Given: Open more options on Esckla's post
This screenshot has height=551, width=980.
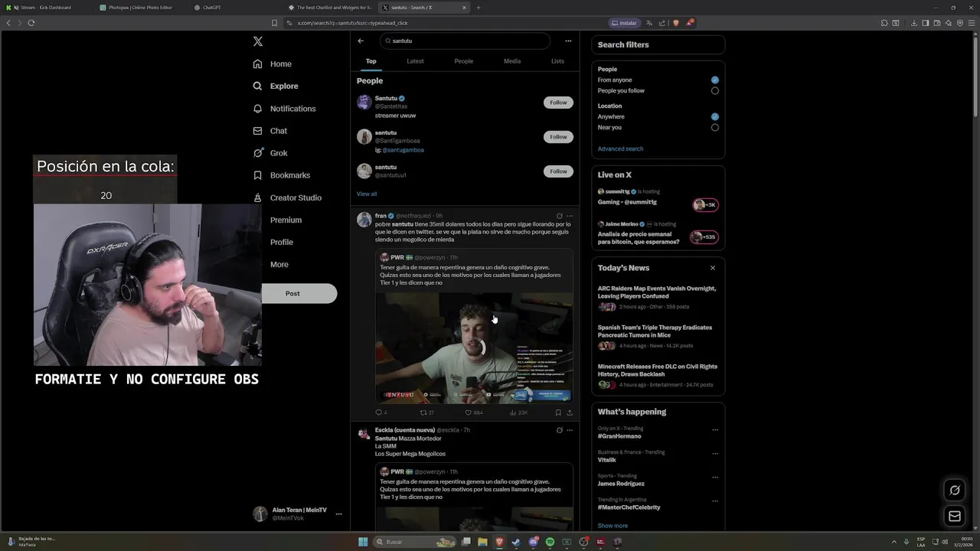Looking at the screenshot, I should tap(569, 430).
